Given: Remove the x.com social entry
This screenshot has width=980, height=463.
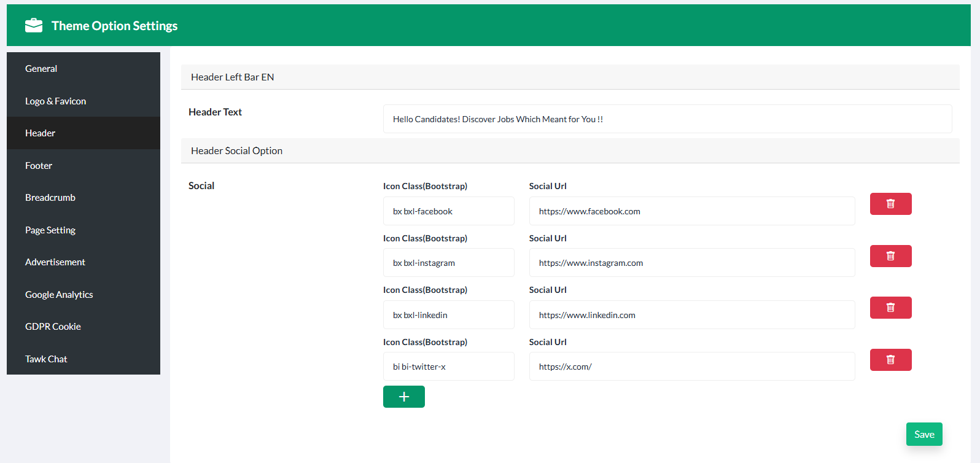Looking at the screenshot, I should click(x=890, y=360).
